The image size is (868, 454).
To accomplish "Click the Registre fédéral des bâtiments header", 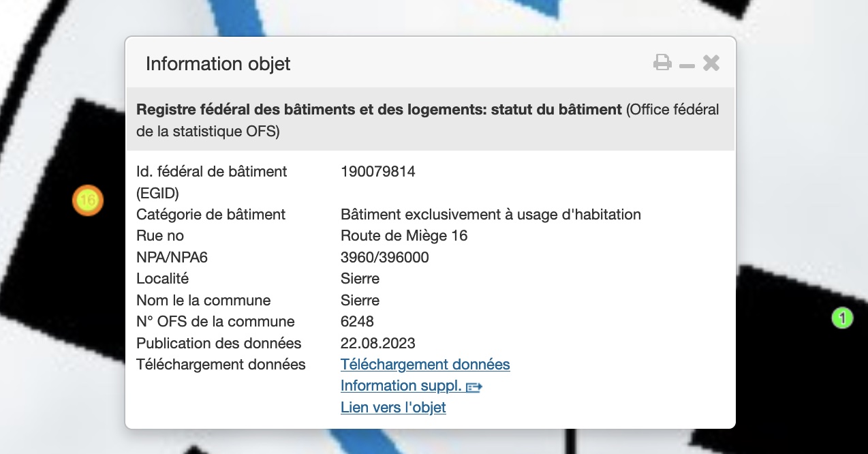I will [379, 110].
